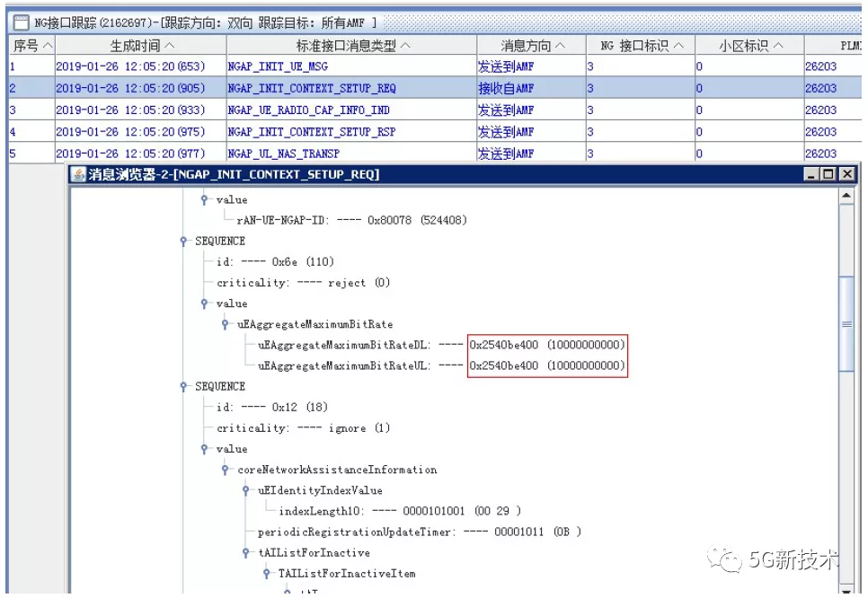Collapse the TAIListForInactiveItem node
This screenshot has height=598, width=868.
[266, 573]
